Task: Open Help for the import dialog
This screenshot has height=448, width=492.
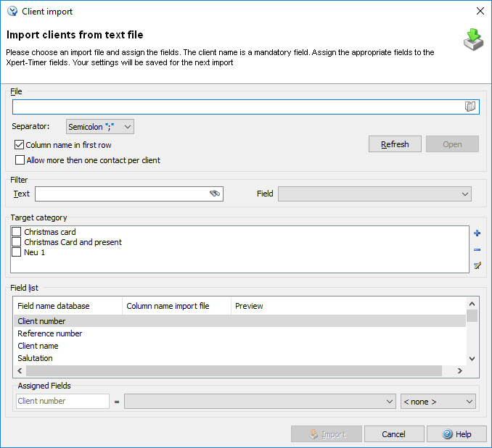Action: click(x=456, y=434)
